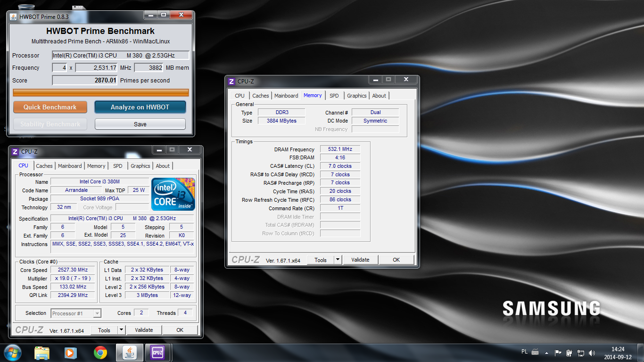The height and width of the screenshot is (362, 644).
Task: Click the Save button in HWBOT Prime
Action: click(140, 124)
